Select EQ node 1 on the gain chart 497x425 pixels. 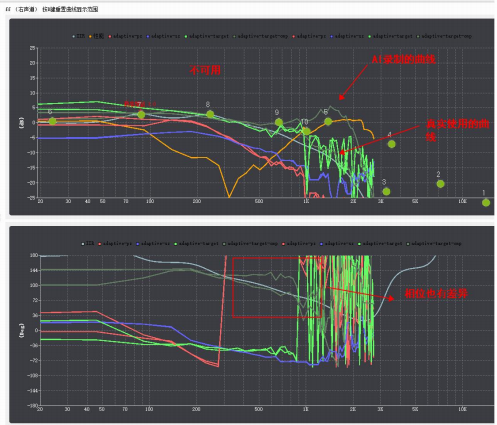pyautogui.click(x=486, y=202)
